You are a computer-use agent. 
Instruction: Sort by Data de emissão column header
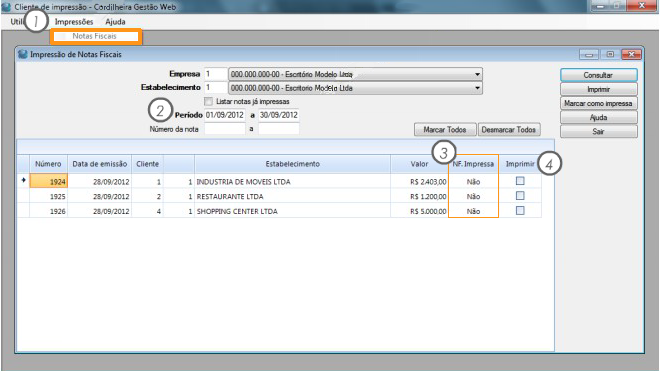coord(99,164)
